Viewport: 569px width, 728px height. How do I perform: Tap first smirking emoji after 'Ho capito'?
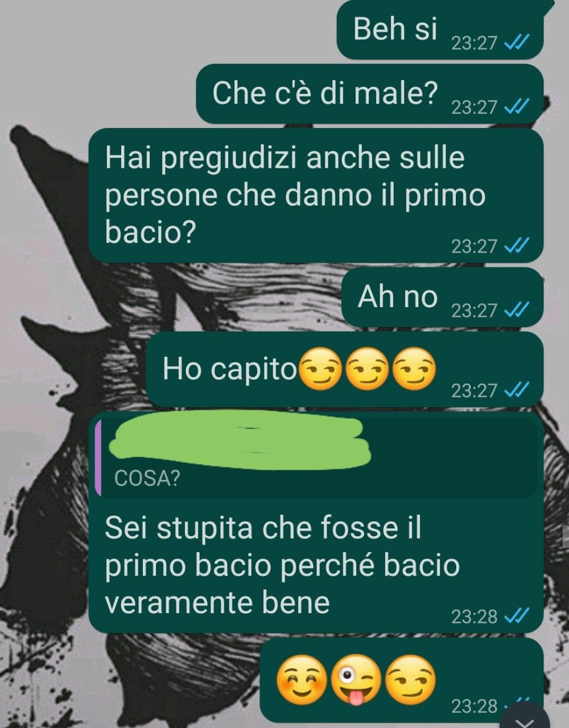(320, 367)
